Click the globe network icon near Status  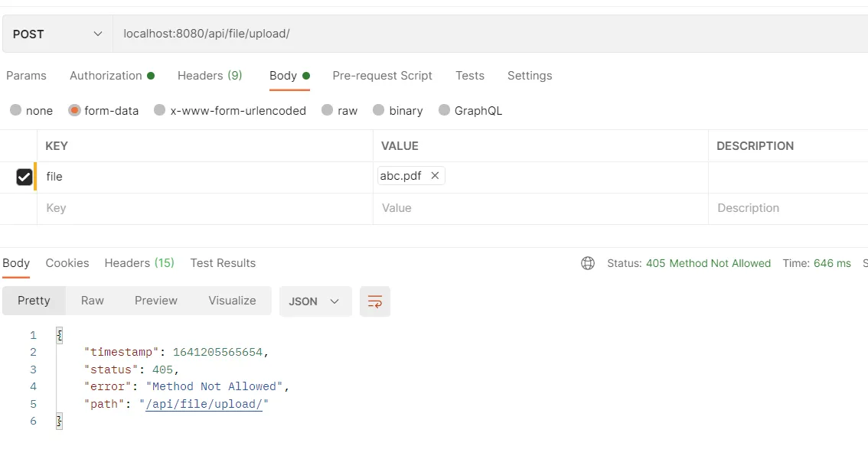[588, 263]
